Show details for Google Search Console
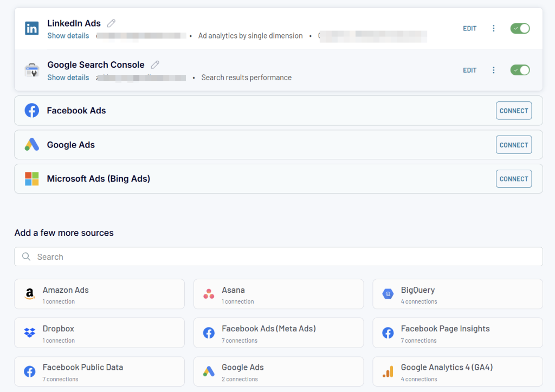The width and height of the screenshot is (555, 392). 68,78
